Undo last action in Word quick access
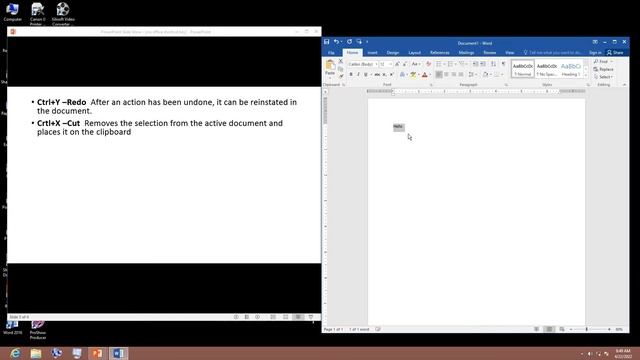Screen dimensions: 640x360 click(x=336, y=42)
